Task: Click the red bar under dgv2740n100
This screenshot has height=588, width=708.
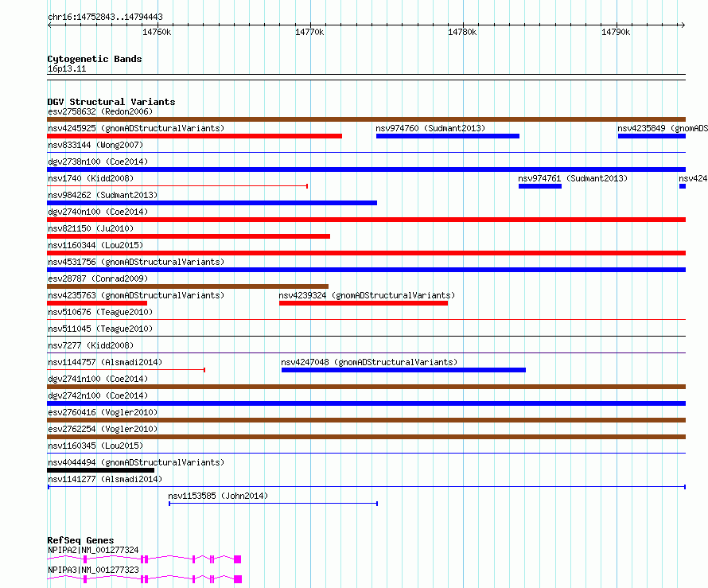Action: 366,220
